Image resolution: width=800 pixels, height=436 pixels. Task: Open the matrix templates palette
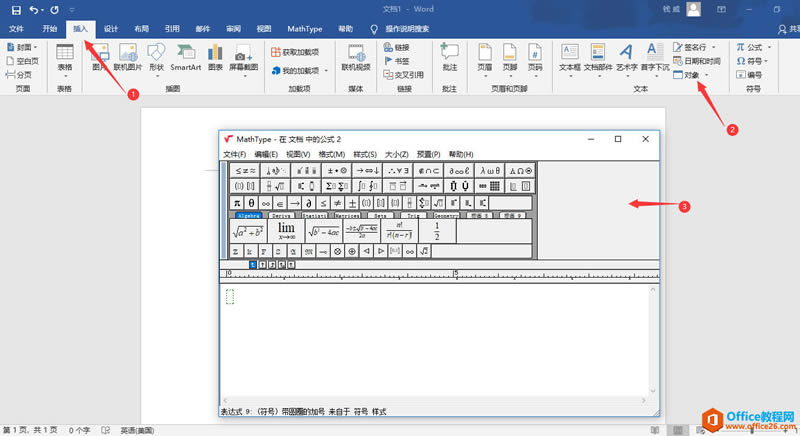tap(490, 186)
